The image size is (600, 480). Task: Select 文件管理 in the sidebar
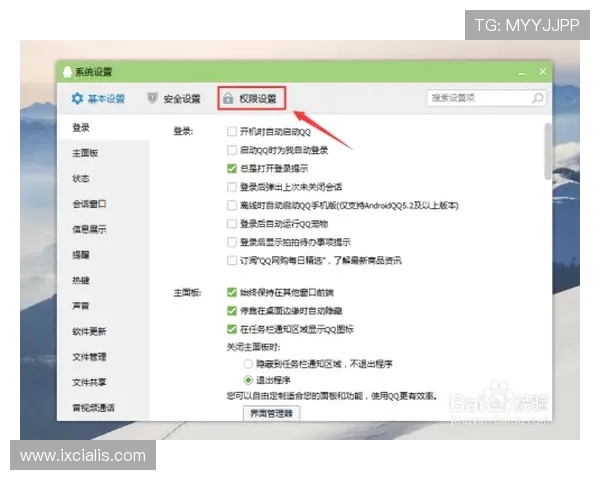(90, 357)
